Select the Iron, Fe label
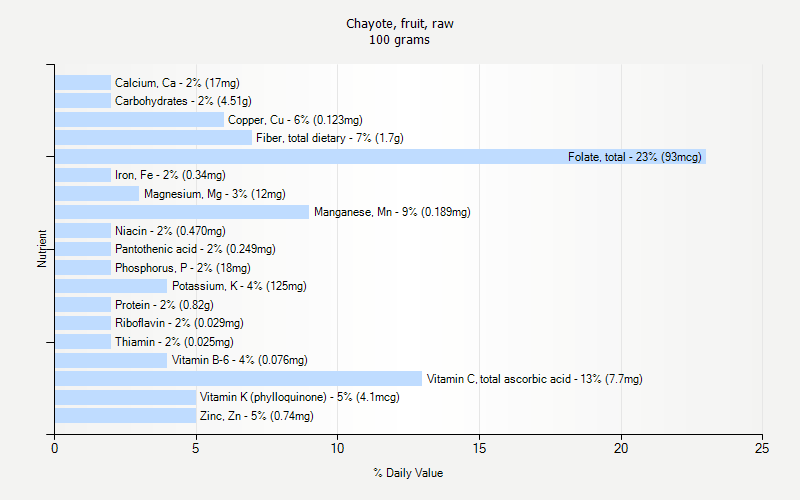 coord(170,175)
